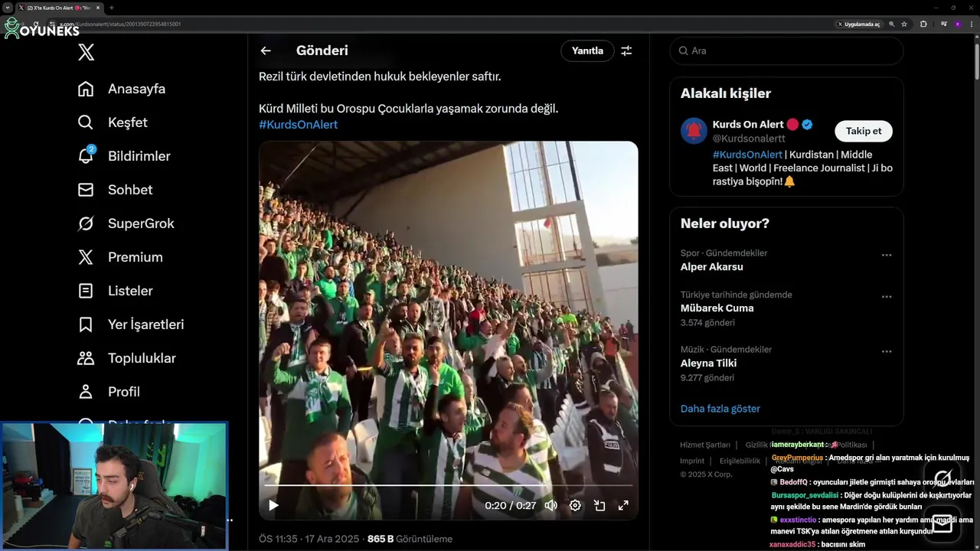Open the Alper Akarsu trend
This screenshot has height=551, width=980.
[712, 267]
